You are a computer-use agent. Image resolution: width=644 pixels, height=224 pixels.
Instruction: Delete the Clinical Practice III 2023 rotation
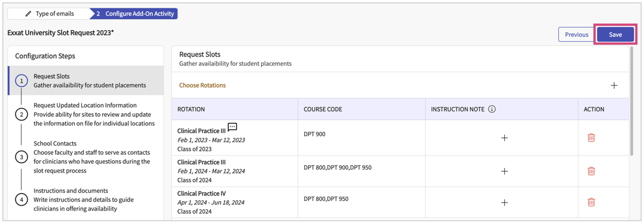click(x=591, y=138)
